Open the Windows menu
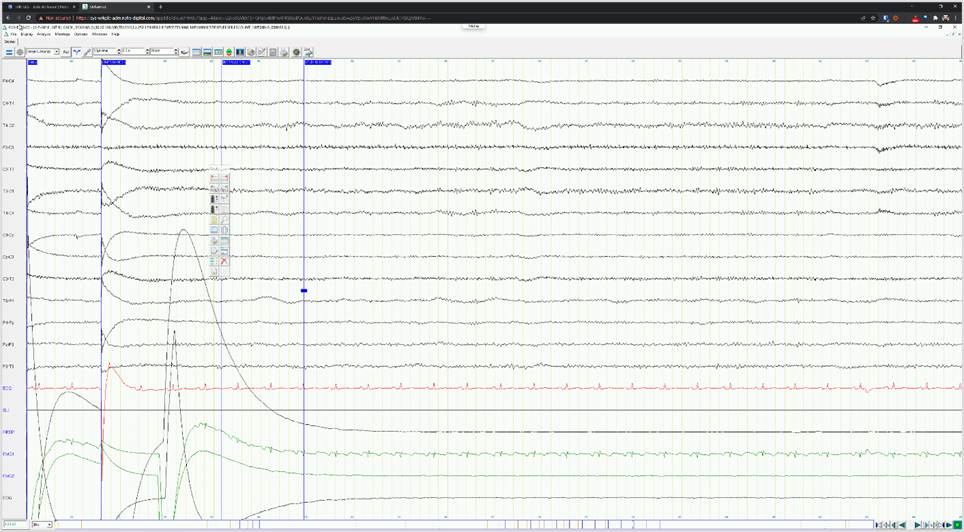This screenshot has width=964, height=532. (x=99, y=34)
